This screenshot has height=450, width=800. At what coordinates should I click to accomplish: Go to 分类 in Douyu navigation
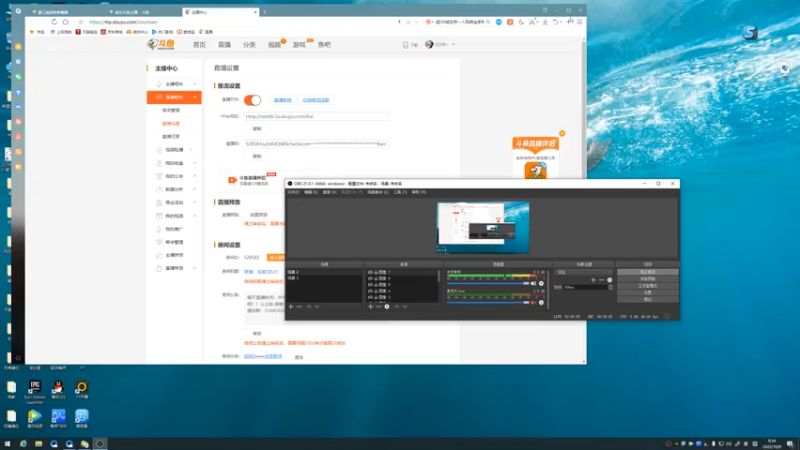coord(249,45)
